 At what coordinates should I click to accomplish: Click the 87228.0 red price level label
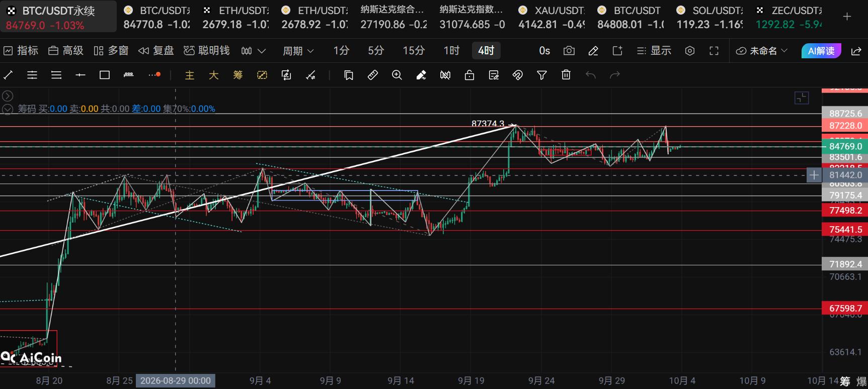coord(845,126)
